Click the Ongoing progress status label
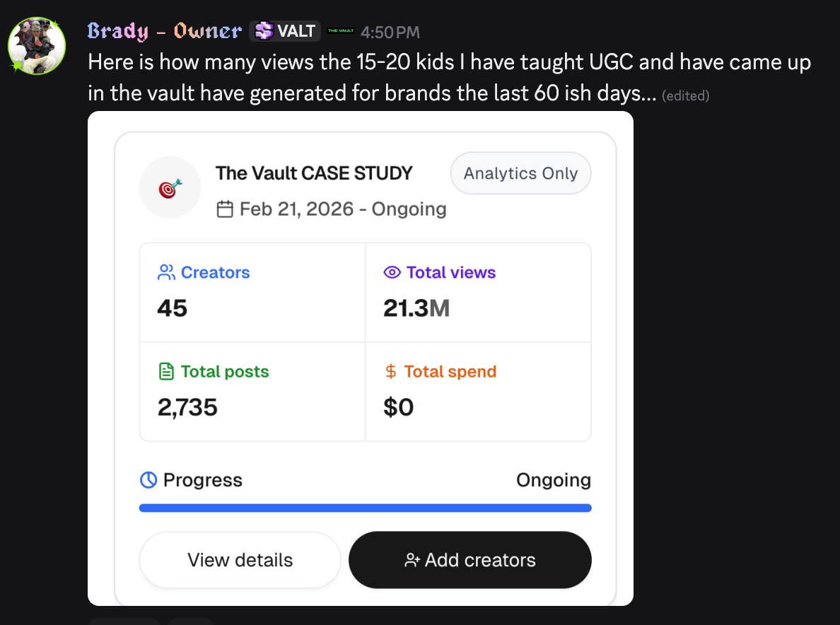Viewport: 840px width, 625px height. 554,480
